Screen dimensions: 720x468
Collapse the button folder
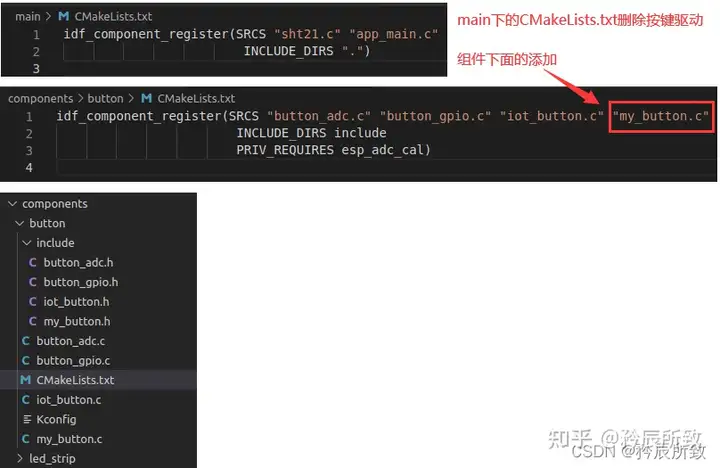[x=20, y=223]
